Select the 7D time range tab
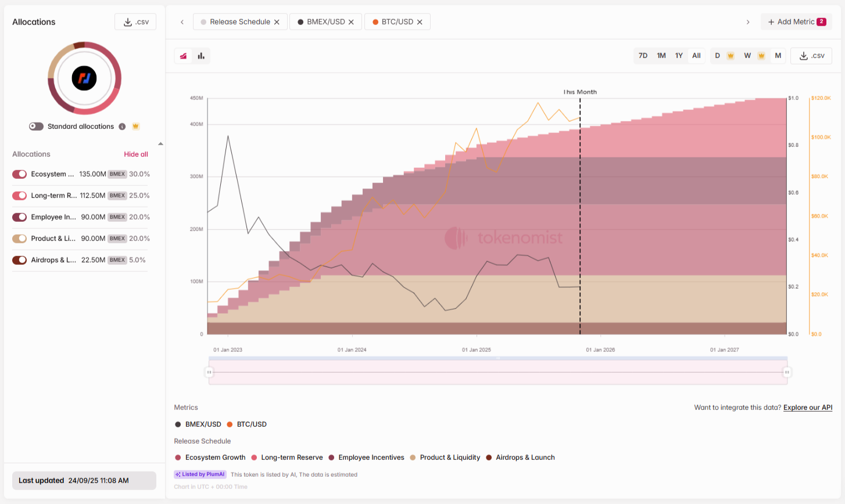 pos(643,56)
